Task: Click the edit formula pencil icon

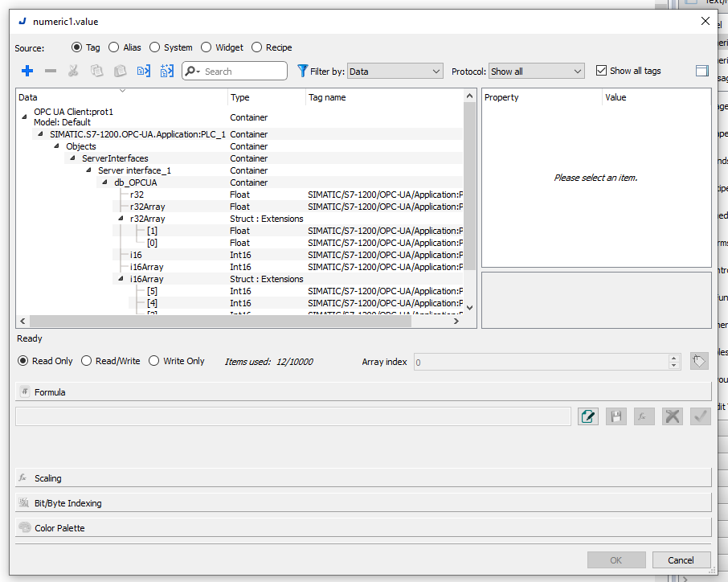Action: coord(588,416)
